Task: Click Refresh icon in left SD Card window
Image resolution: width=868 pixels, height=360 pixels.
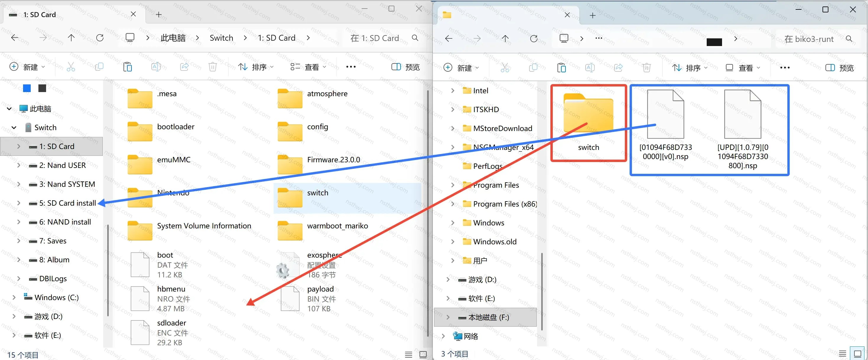Action: (100, 38)
